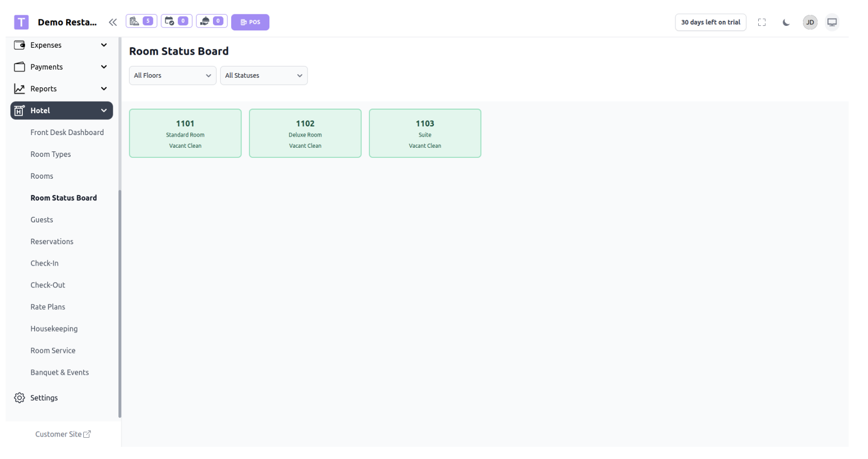Click the Room Status Board heading
The width and height of the screenshot is (868, 459).
click(179, 51)
